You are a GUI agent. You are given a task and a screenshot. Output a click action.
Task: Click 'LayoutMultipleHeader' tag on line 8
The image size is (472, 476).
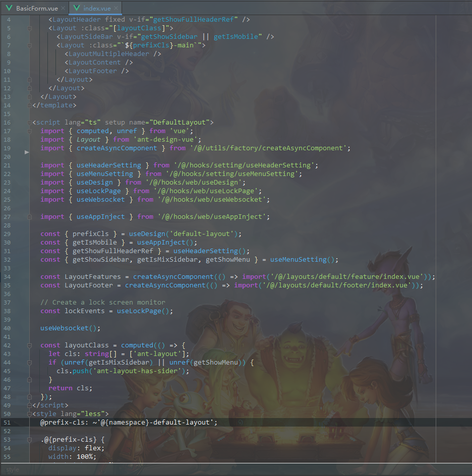pos(108,54)
